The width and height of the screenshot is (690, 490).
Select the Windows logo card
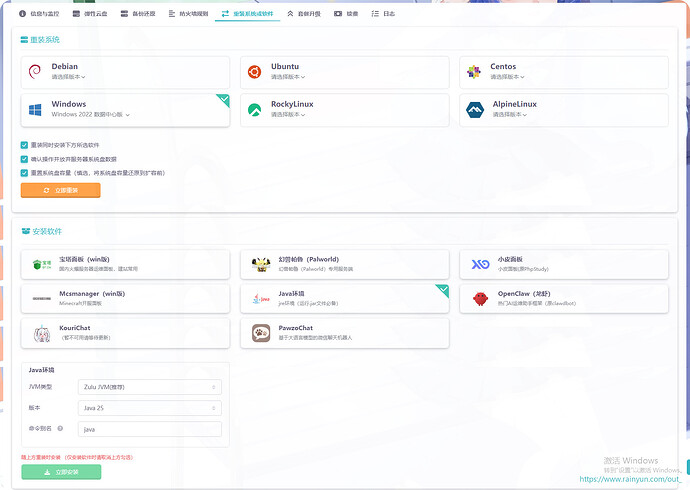point(125,110)
